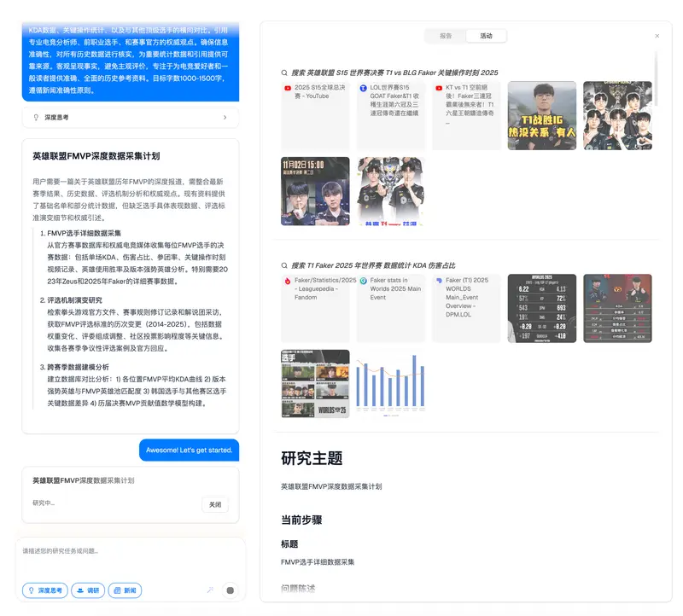Viewport: 683px width, 616px height.
Task: Select the 活动 tab
Action: (486, 36)
